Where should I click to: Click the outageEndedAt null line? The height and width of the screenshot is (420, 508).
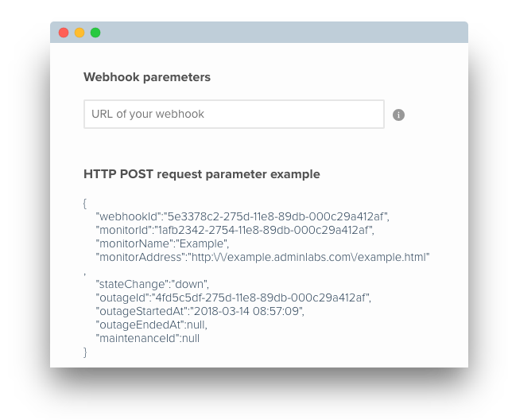[x=151, y=325]
